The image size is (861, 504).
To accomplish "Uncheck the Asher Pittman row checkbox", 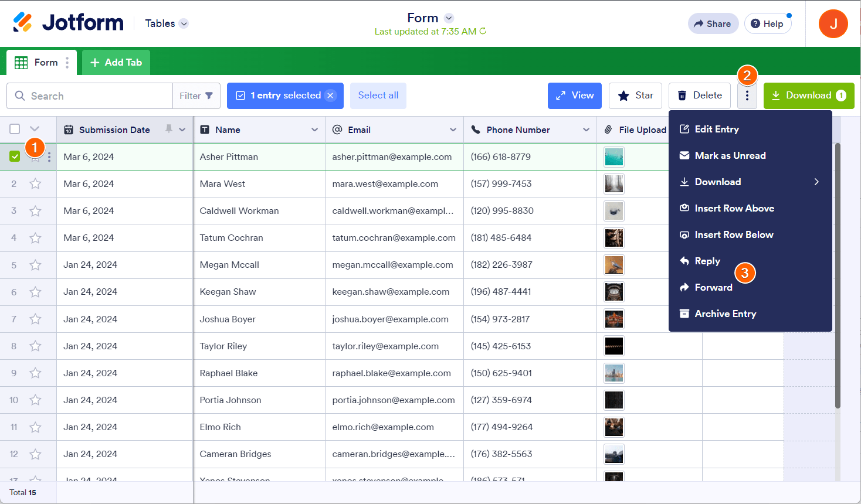I will tap(15, 156).
